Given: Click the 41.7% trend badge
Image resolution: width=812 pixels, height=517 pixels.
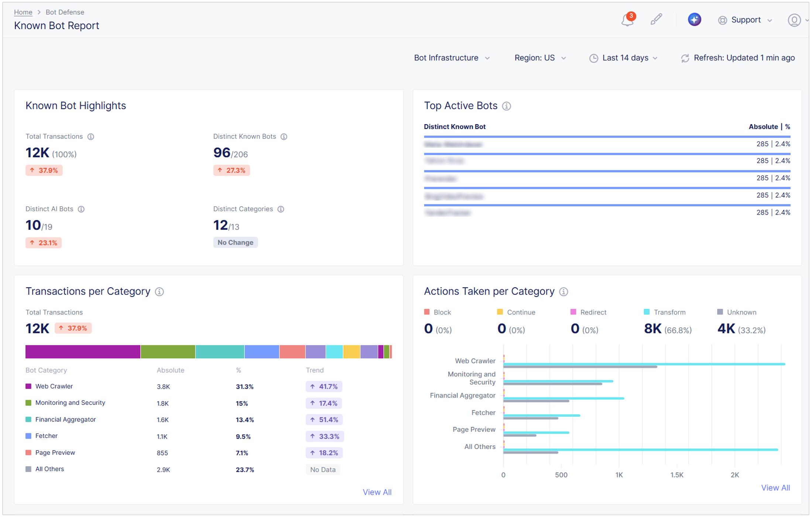Looking at the screenshot, I should 324,387.
